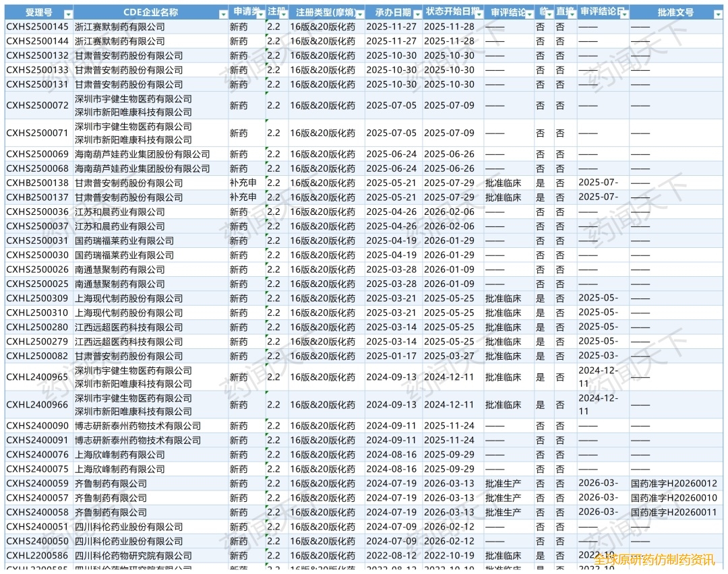Select cell with 受理号 CXHS2500145
This screenshot has width=728, height=574.
coord(38,27)
